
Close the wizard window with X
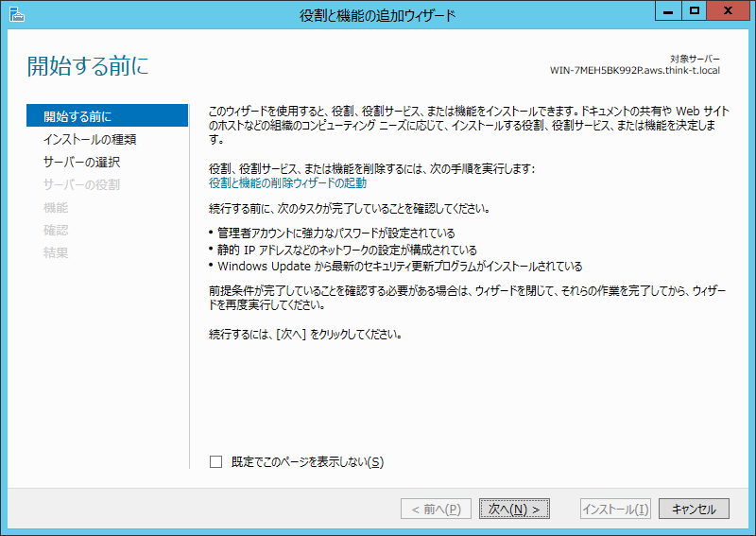coord(728,10)
